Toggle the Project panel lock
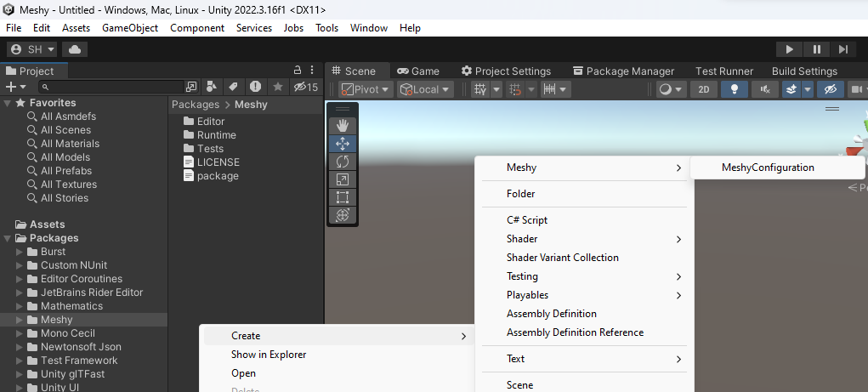This screenshot has width=868, height=392. pyautogui.click(x=298, y=70)
